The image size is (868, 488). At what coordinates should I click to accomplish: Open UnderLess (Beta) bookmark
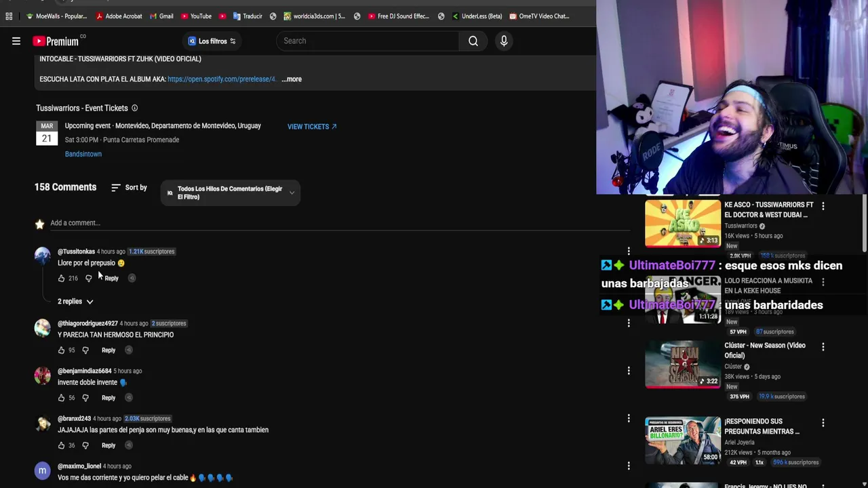point(477,16)
